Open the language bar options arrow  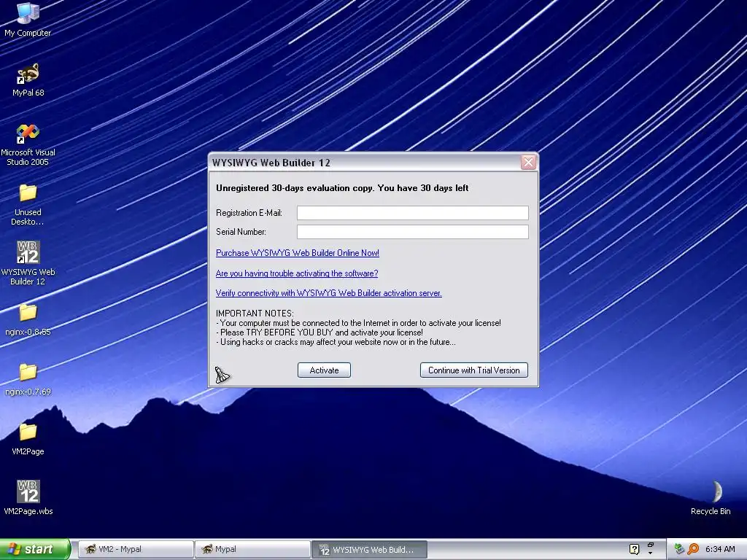click(x=650, y=553)
